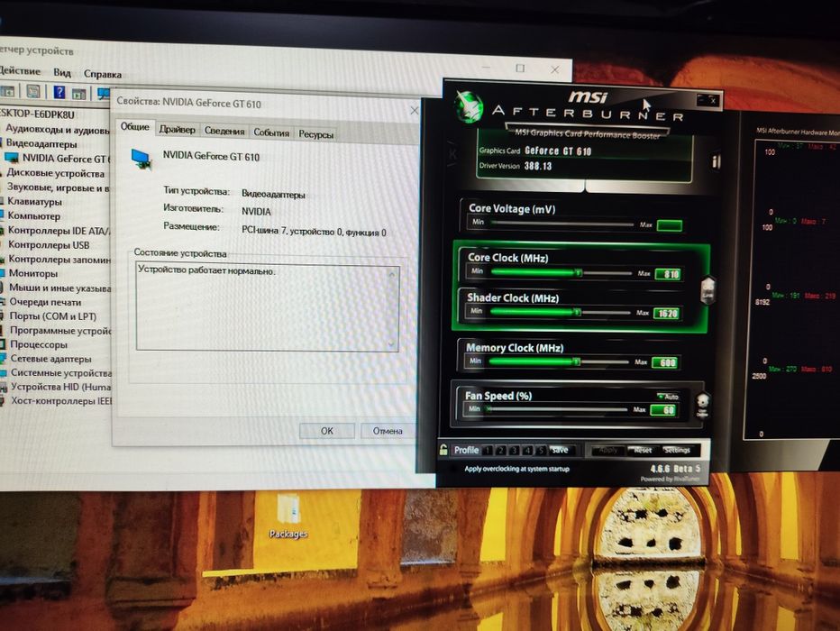Select Afterburner profile slot 2
840x631 pixels.
click(500, 451)
